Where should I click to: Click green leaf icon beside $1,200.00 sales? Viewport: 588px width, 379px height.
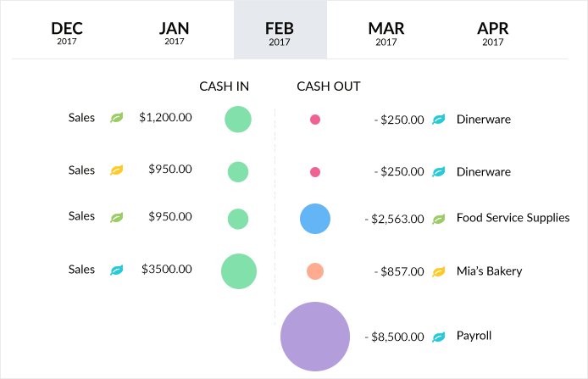click(x=117, y=119)
